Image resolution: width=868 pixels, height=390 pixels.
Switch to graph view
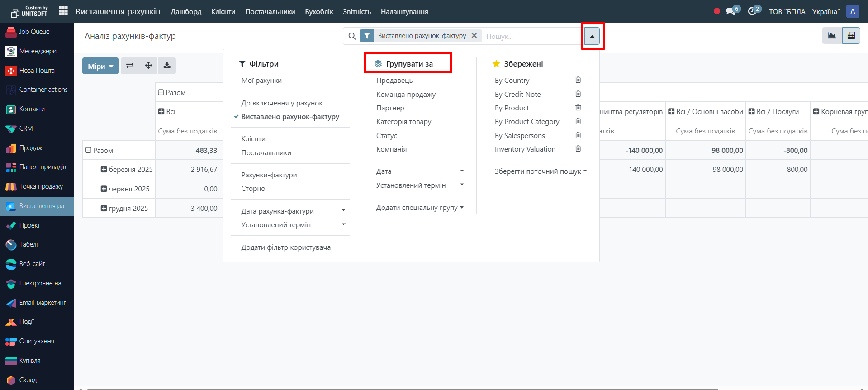[832, 36]
